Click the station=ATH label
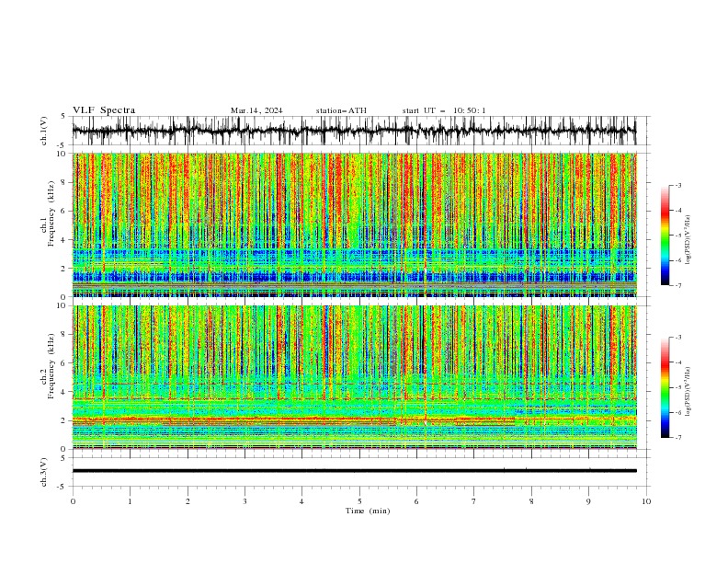 341,110
